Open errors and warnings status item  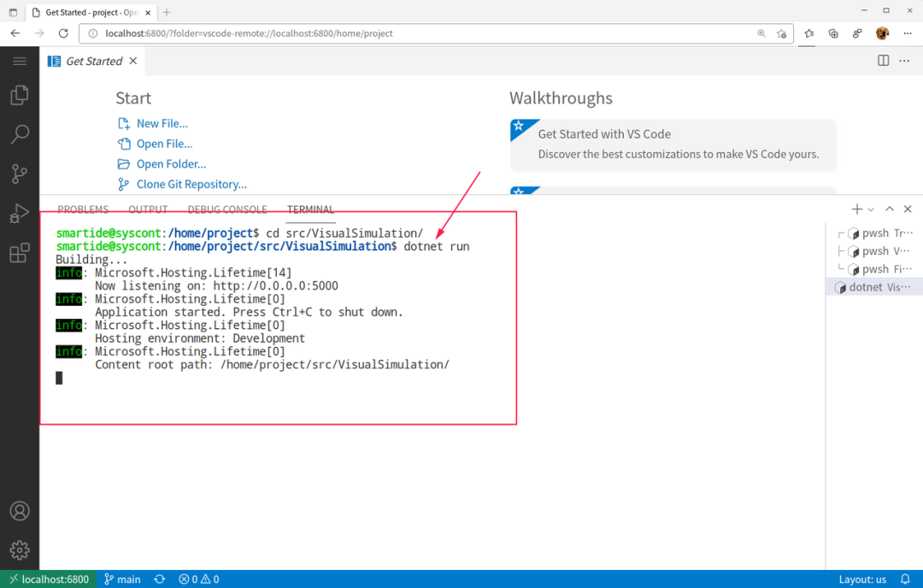click(x=199, y=579)
